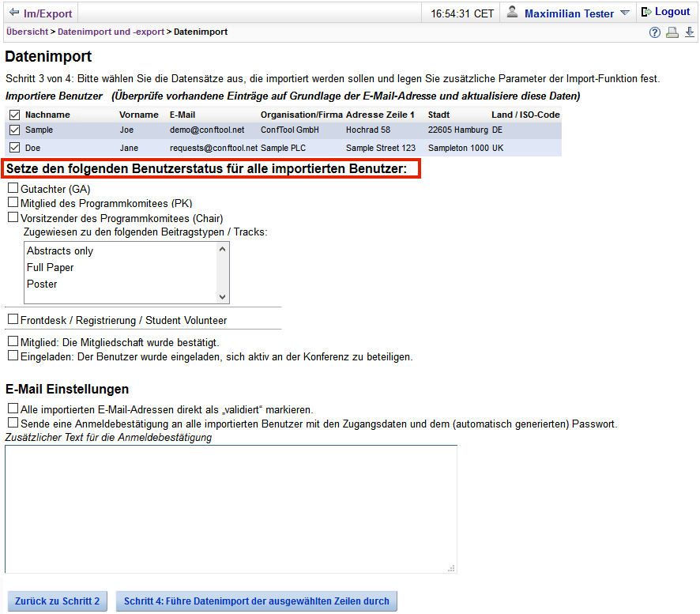Click the Land / ISO-Code column header

525,115
